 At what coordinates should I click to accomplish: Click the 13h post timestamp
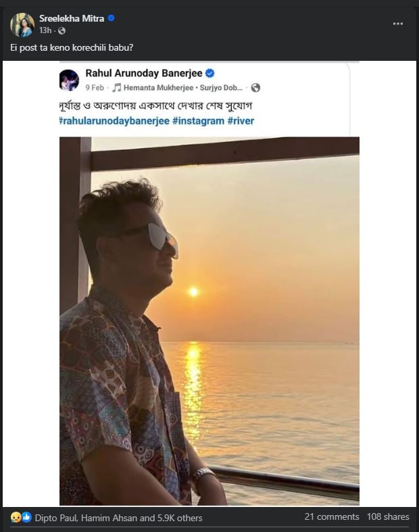pos(45,30)
